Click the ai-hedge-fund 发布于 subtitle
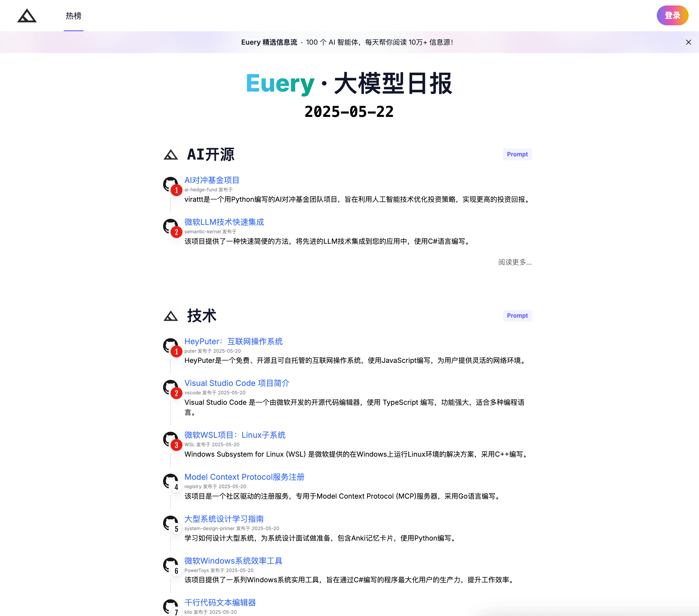 208,190
